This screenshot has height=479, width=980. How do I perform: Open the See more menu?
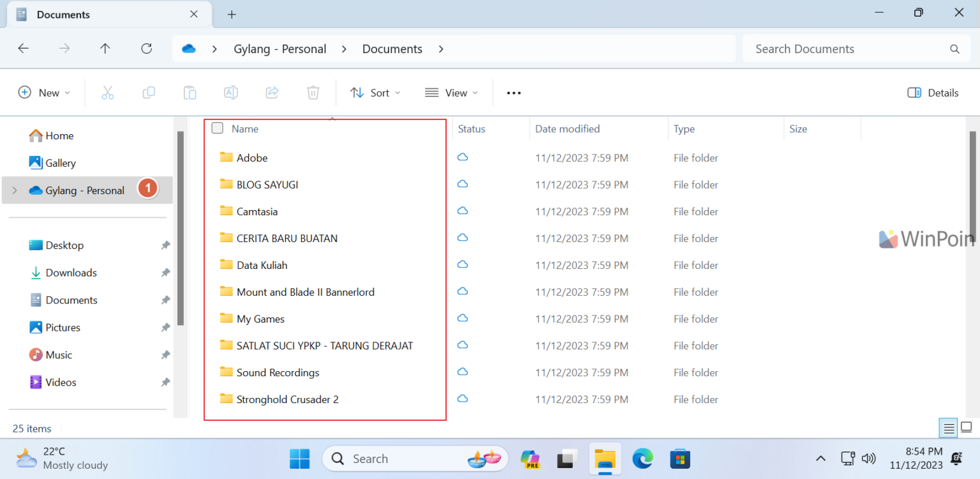point(513,92)
